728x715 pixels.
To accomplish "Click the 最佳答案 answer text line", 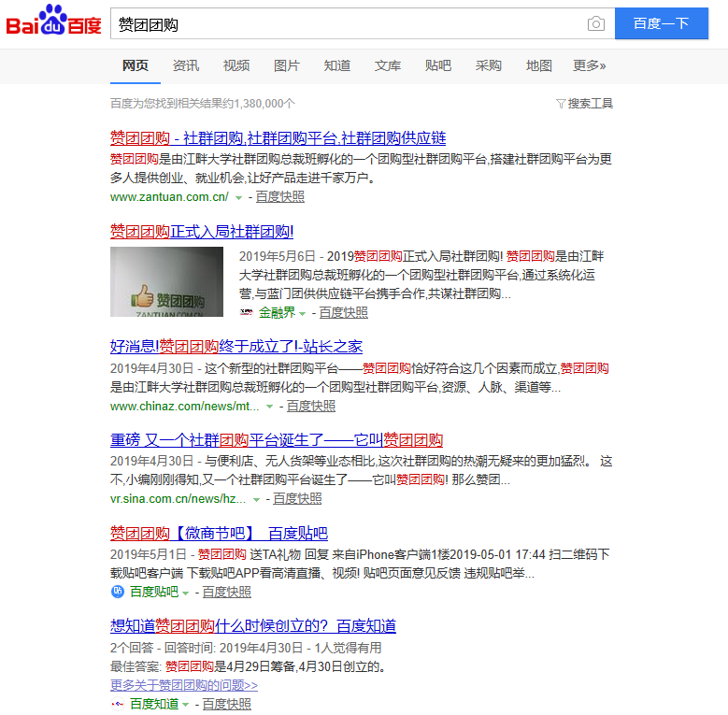I will (249, 666).
